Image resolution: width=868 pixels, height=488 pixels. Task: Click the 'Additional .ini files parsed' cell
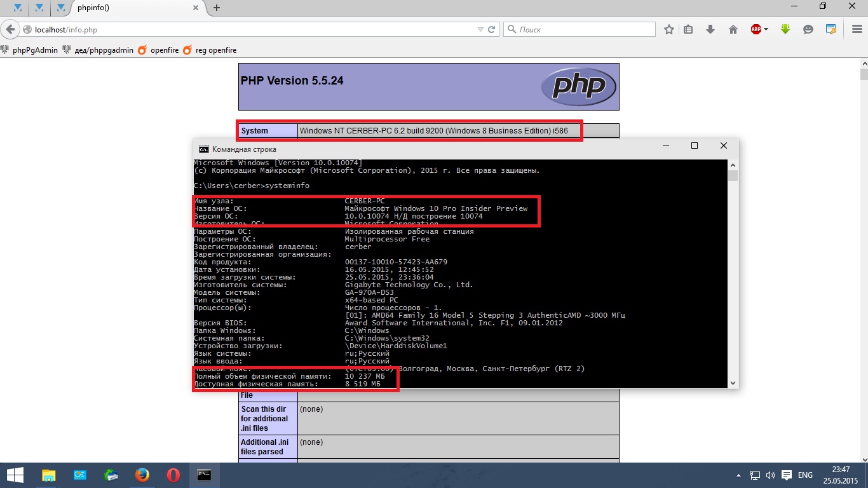[268, 447]
